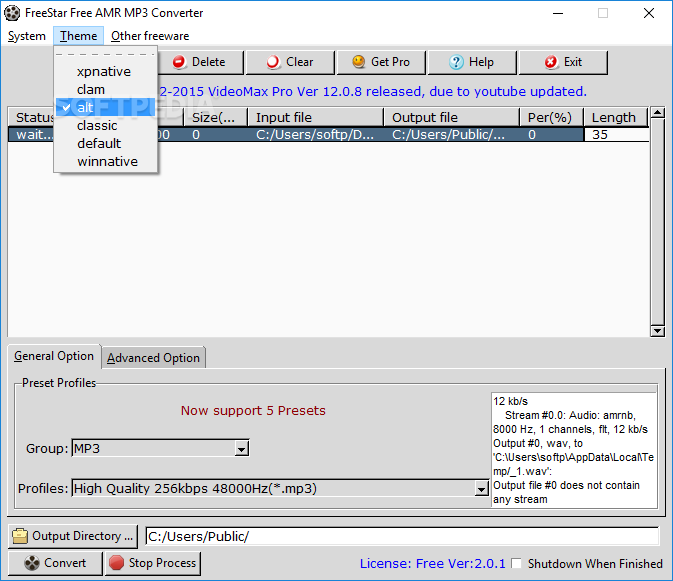Image resolution: width=673 pixels, height=581 pixels.
Task: Click the Clear button's red circle icon
Action: [x=273, y=62]
